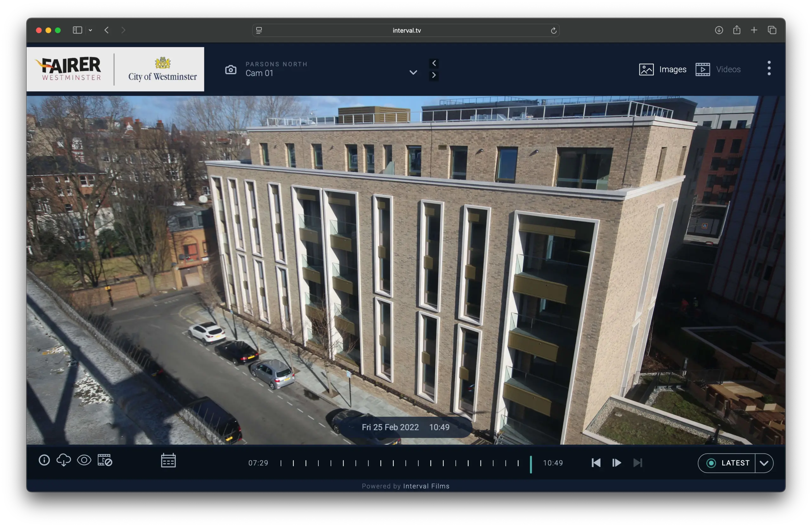Click the timelapse filter icon

(x=105, y=460)
